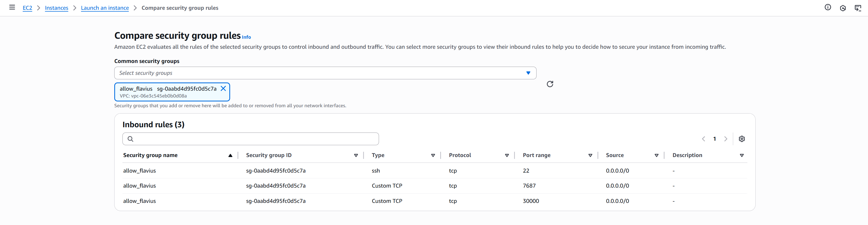Screen dimensions: 868x225
Task: Click the hexagon settings icon in header
Action: tap(843, 8)
